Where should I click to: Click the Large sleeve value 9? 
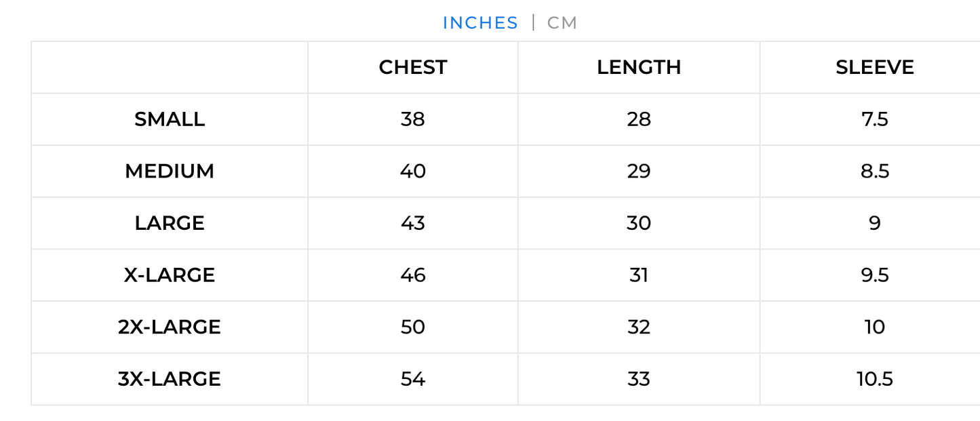[x=874, y=223]
